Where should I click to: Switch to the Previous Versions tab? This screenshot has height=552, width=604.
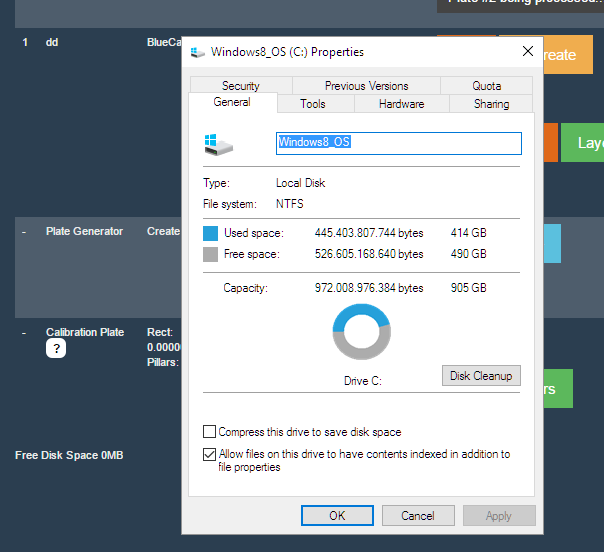coord(366,86)
